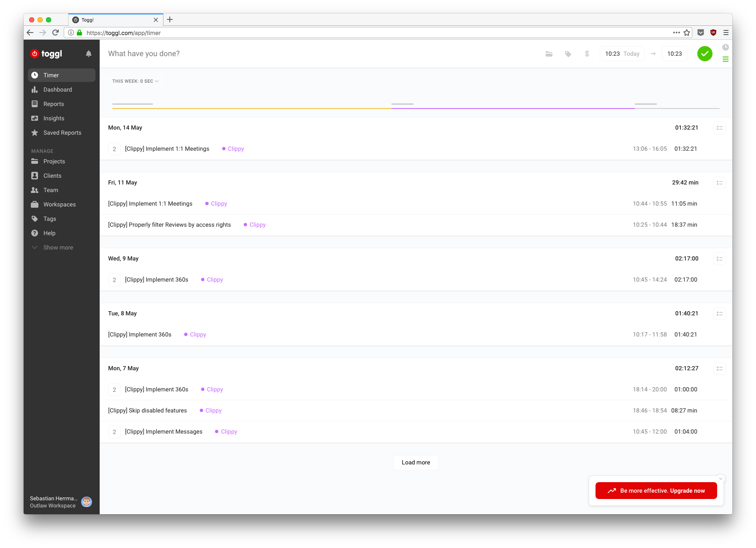Edit start time 10:23 Today field
The width and height of the screenshot is (756, 548).
pyautogui.click(x=622, y=54)
